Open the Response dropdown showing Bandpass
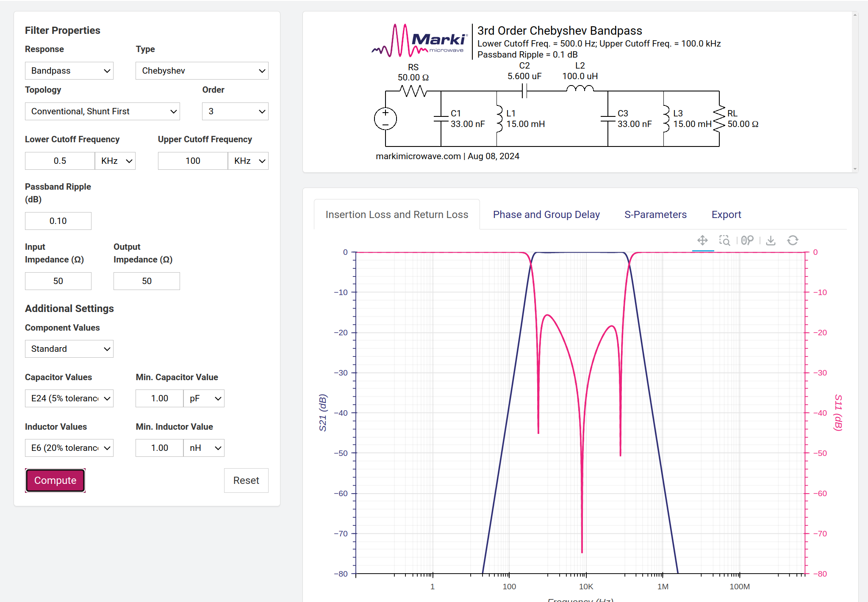This screenshot has width=868, height=602. coord(69,71)
